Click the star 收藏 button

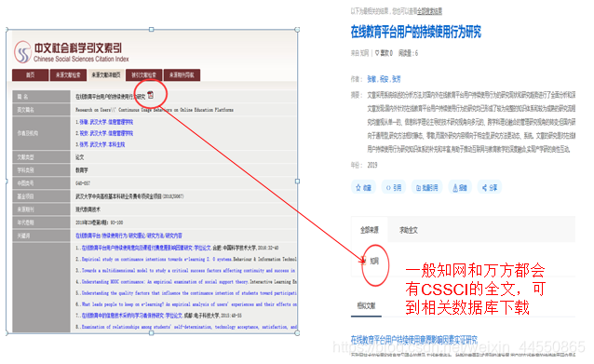[363, 187]
